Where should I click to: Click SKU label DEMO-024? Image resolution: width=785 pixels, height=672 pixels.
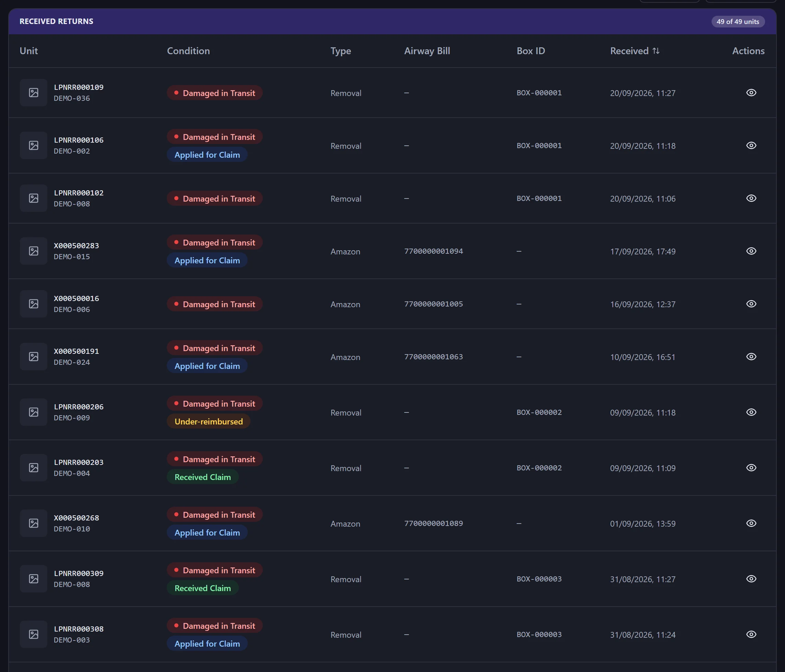point(72,362)
